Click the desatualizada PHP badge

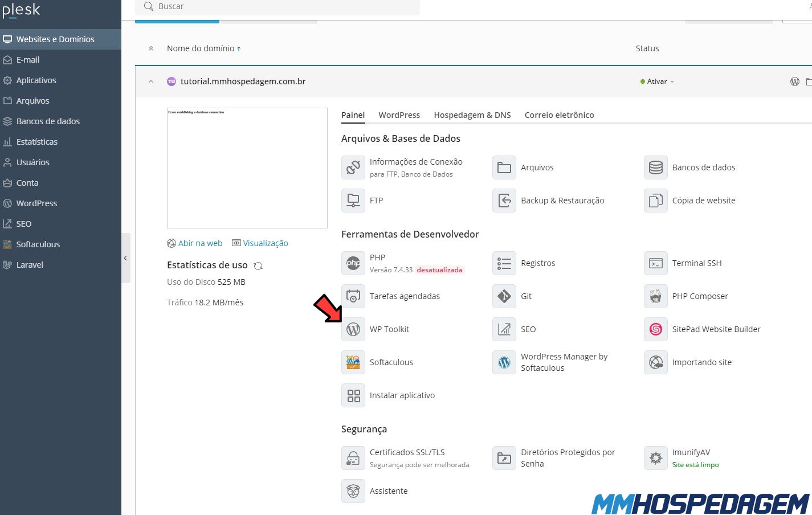pyautogui.click(x=439, y=270)
